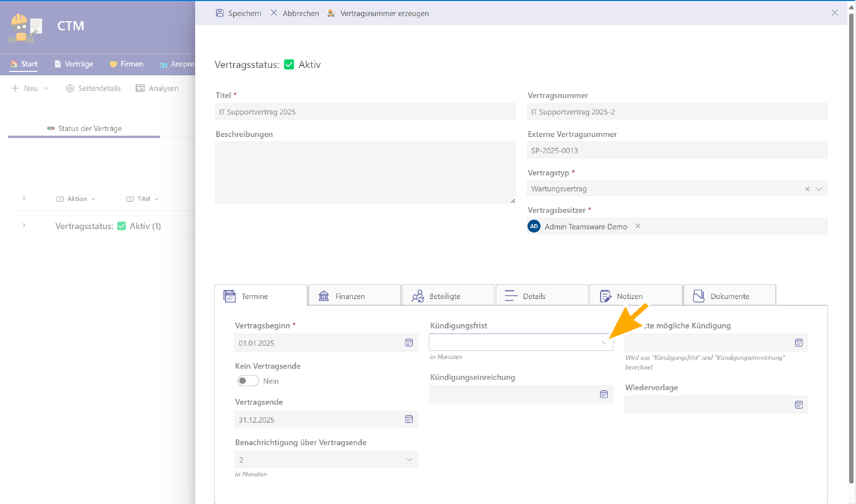Expand the Kündigungsfrist dropdown

pyautogui.click(x=603, y=342)
